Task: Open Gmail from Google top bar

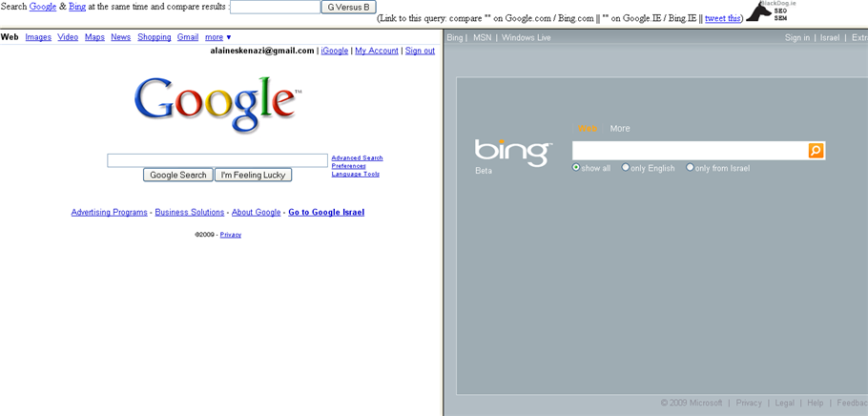Action: 188,37
